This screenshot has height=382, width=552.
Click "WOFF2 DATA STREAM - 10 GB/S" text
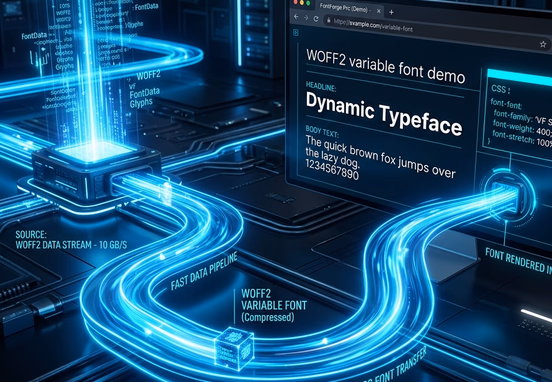(71, 245)
